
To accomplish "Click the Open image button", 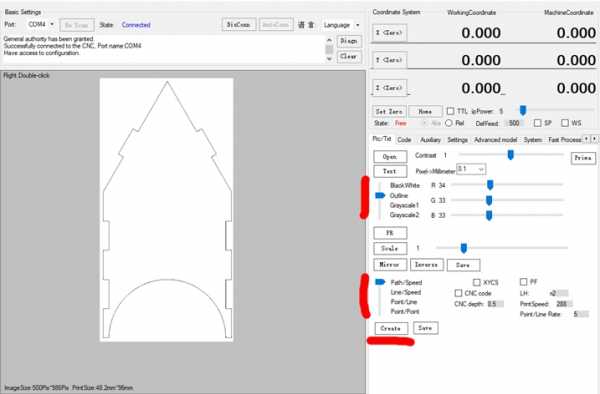I will coord(390,157).
